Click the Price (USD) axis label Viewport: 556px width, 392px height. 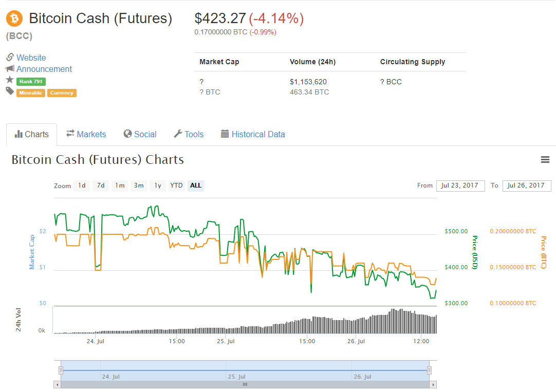[475, 252]
